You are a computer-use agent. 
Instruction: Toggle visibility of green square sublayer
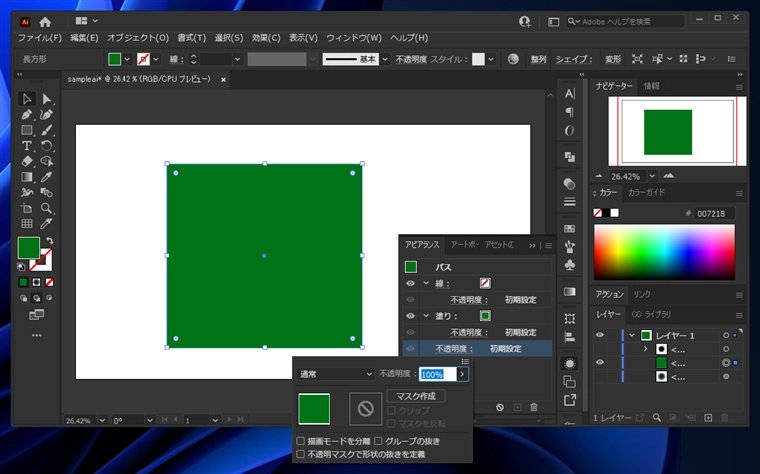[600, 363]
